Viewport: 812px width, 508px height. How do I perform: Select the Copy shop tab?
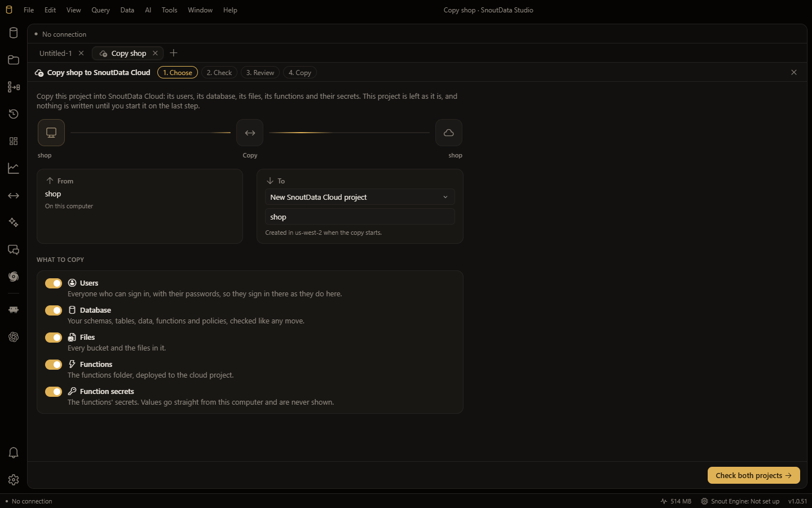129,53
